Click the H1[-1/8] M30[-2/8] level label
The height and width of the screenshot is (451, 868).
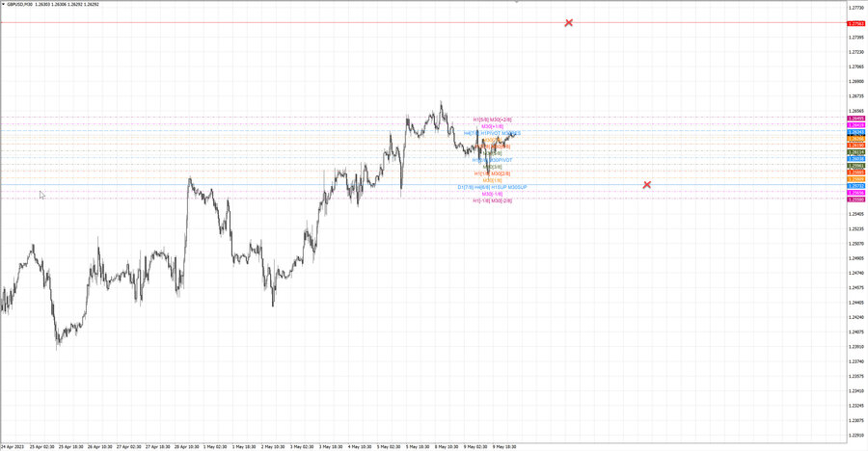(492, 200)
